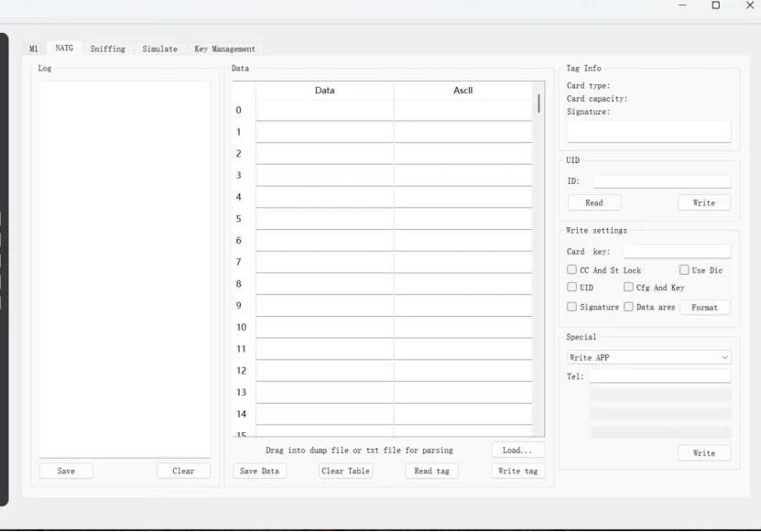Click the Ascll cell in row 10

(463, 327)
